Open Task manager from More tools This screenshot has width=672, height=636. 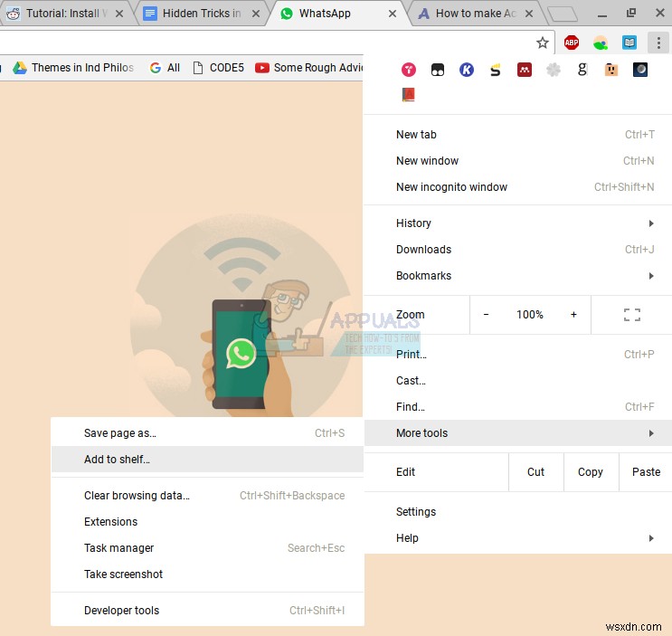tap(207, 547)
